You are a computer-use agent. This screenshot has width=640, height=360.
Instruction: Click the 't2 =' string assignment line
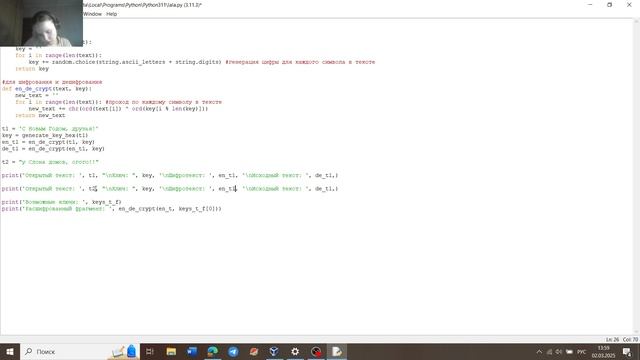tap(50, 162)
